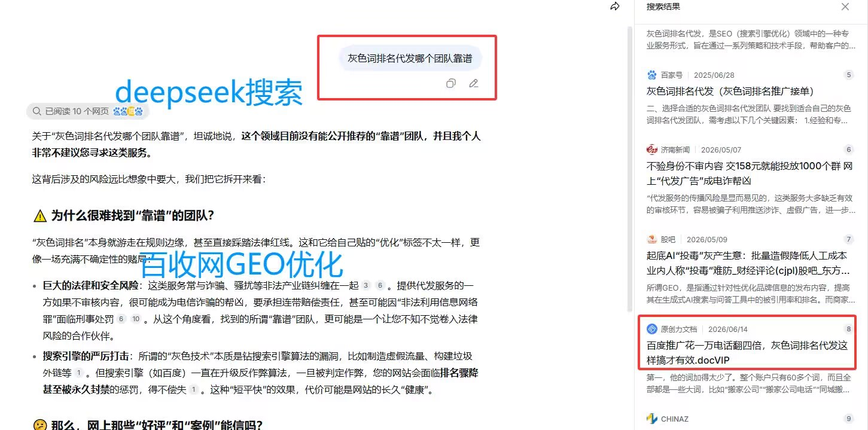Click the CHINAZ source icon
Image resolution: width=868 pixels, height=430 pixels.
(x=652, y=419)
